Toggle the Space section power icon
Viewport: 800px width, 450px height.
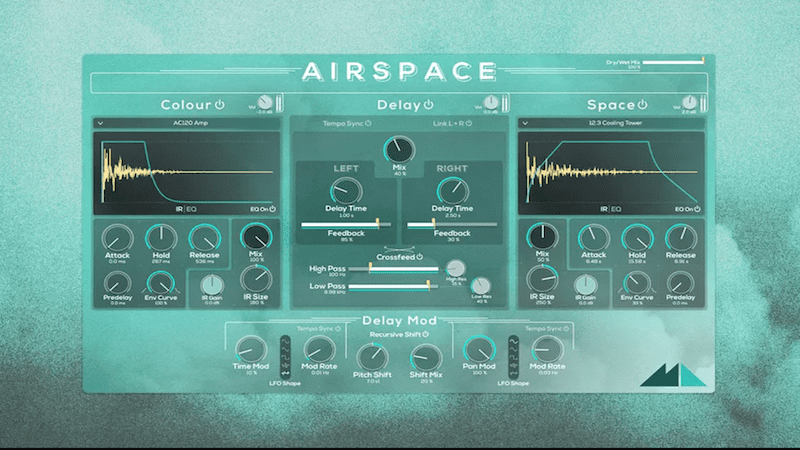(642, 104)
